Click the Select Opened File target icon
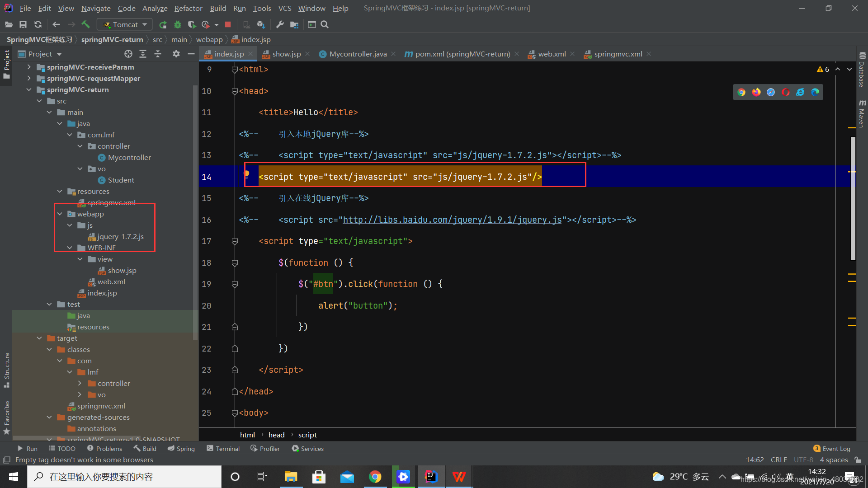868x488 pixels. (x=128, y=54)
